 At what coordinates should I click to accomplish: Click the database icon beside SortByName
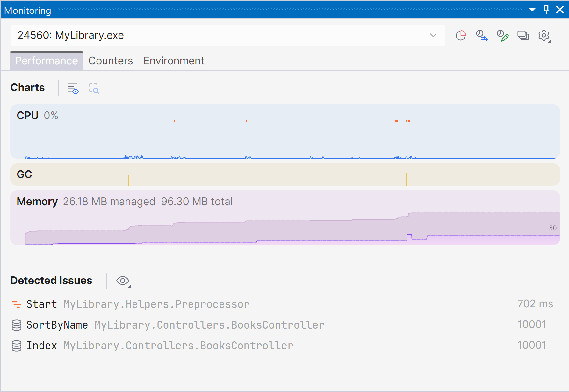click(17, 325)
